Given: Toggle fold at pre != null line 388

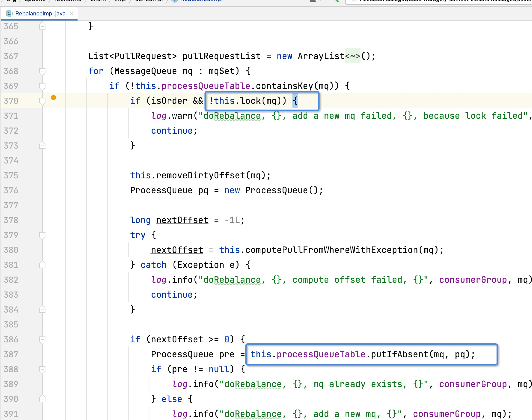Looking at the screenshot, I should coord(42,369).
